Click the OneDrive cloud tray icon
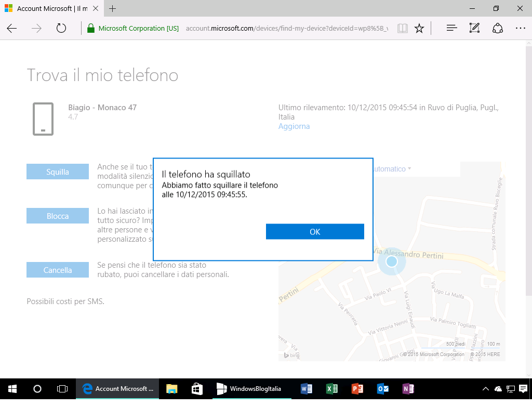The image size is (532, 407). point(498,389)
